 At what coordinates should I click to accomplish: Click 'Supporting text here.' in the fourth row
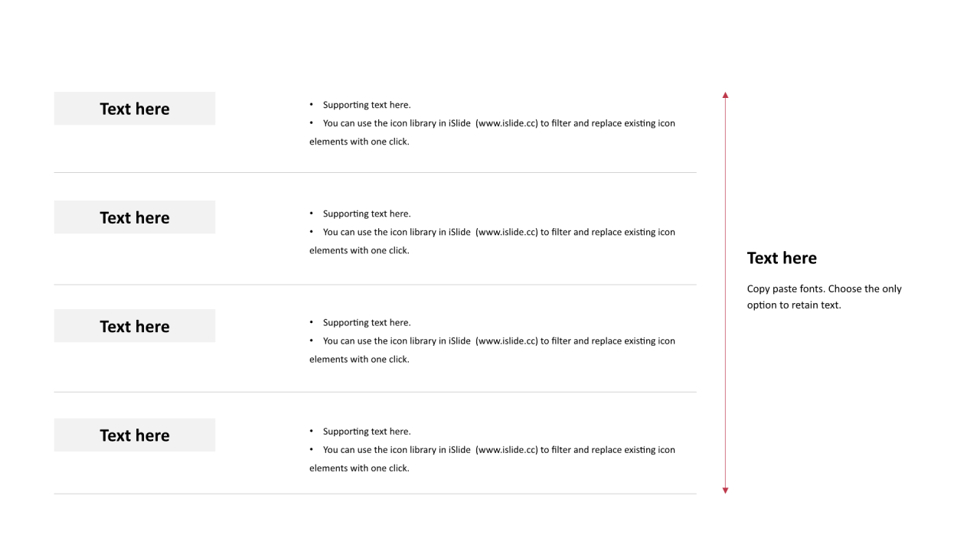(367, 431)
